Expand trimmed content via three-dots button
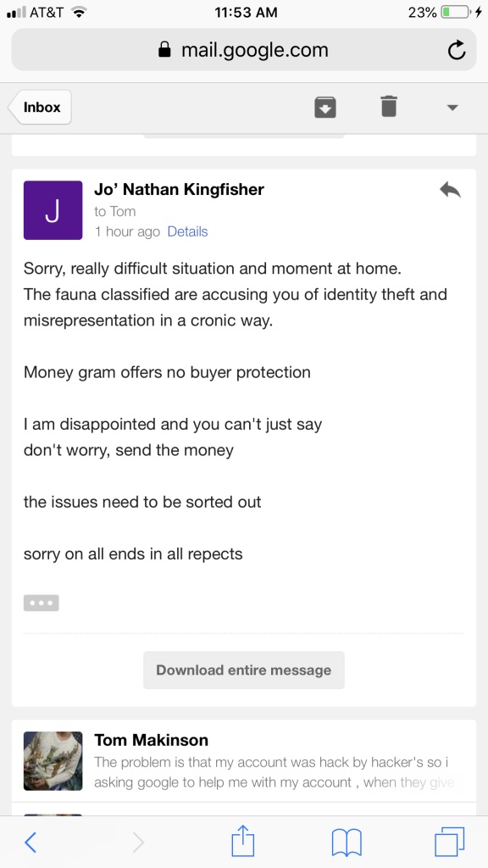Viewport: 488px width, 868px height. [41, 603]
